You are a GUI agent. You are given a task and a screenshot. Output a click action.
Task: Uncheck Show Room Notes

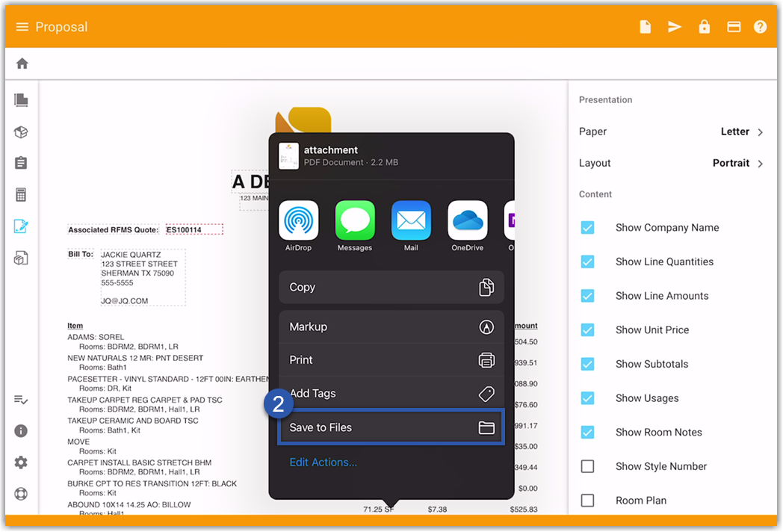click(x=588, y=432)
